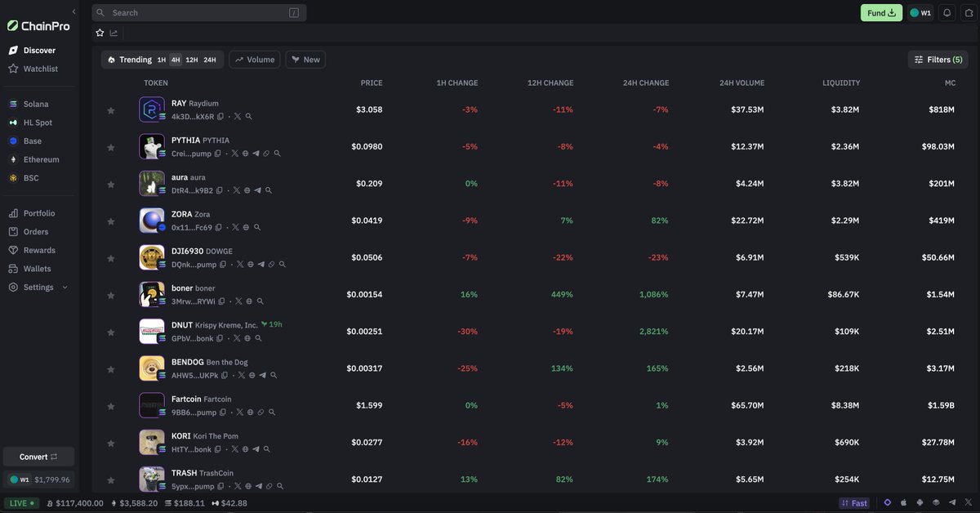Switch to the 24H trending timeframe

click(x=210, y=60)
